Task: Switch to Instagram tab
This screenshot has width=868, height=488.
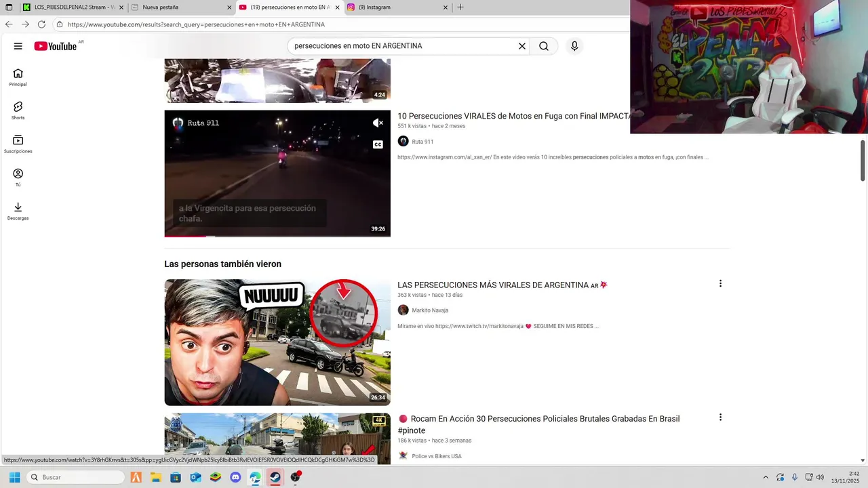Action: tap(397, 7)
